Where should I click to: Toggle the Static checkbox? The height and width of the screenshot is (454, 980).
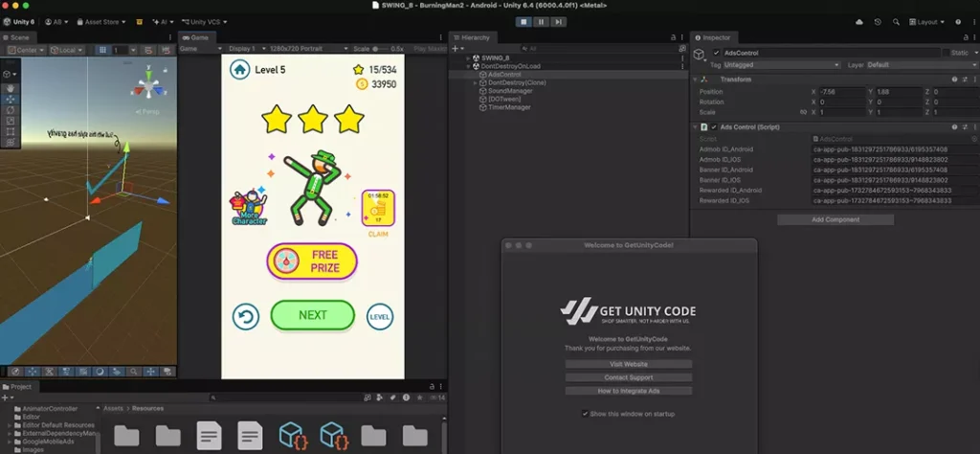(946, 53)
